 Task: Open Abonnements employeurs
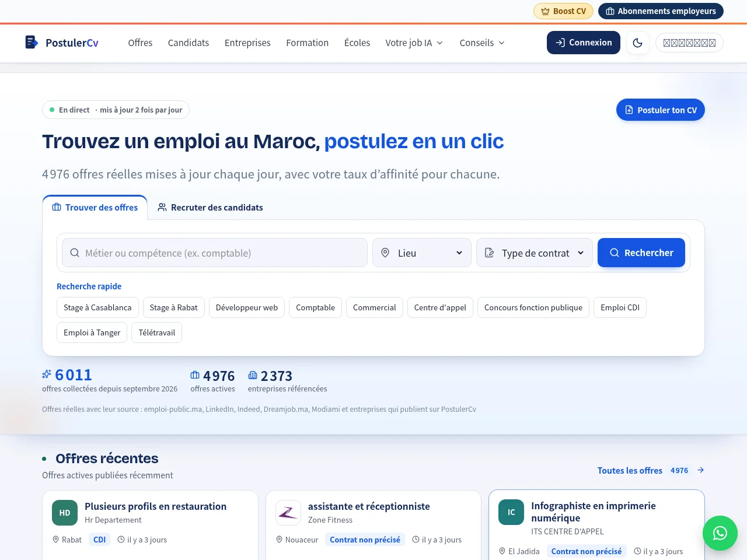(661, 11)
